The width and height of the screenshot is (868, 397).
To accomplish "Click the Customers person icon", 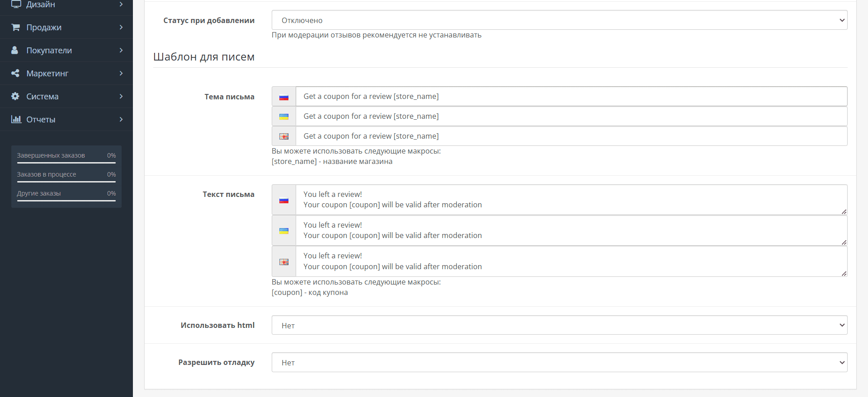I will pos(15,50).
